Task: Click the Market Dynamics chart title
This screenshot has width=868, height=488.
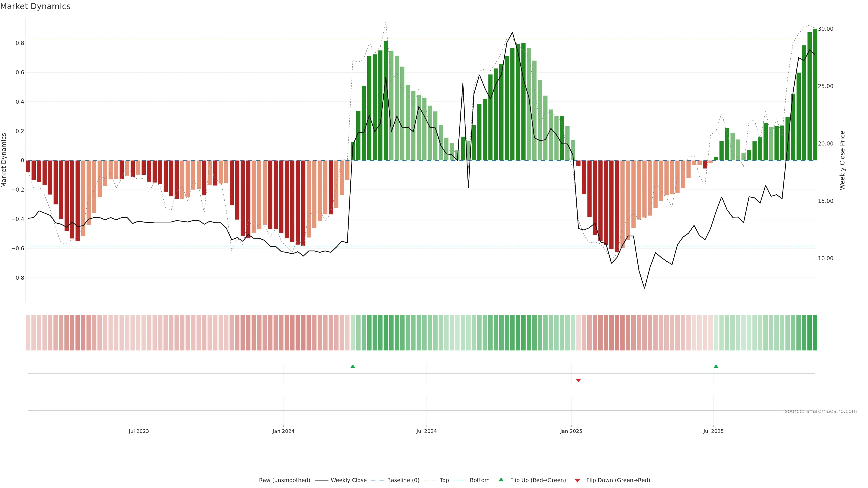Action: (35, 6)
